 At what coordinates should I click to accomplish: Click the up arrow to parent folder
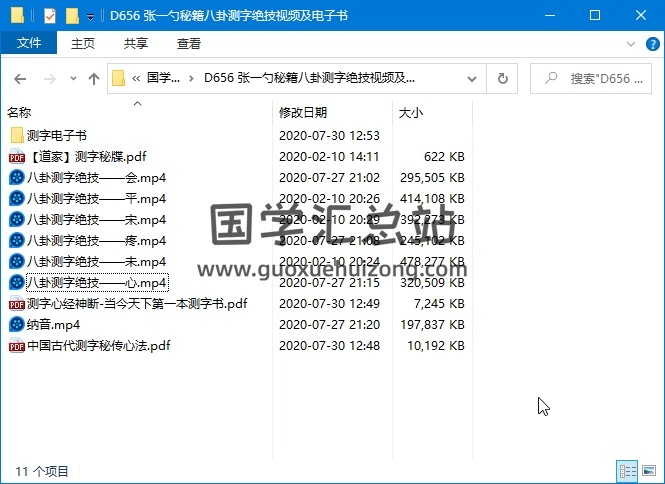(x=94, y=78)
